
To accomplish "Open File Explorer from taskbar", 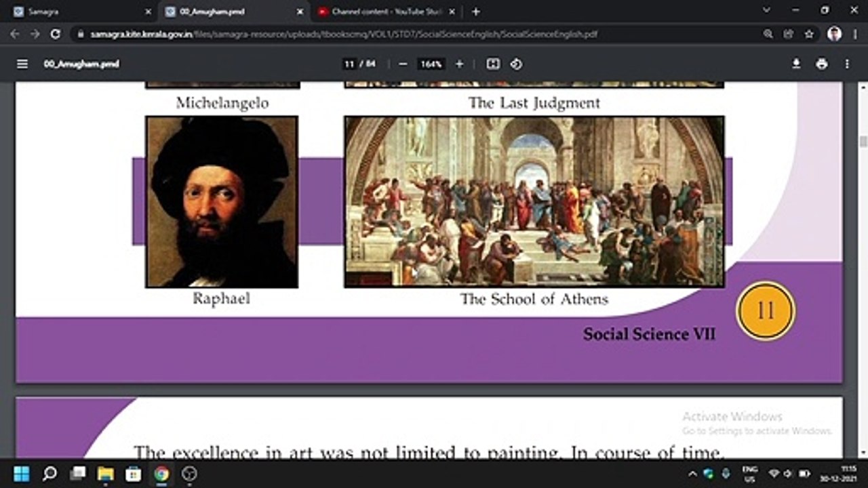I will click(x=105, y=474).
